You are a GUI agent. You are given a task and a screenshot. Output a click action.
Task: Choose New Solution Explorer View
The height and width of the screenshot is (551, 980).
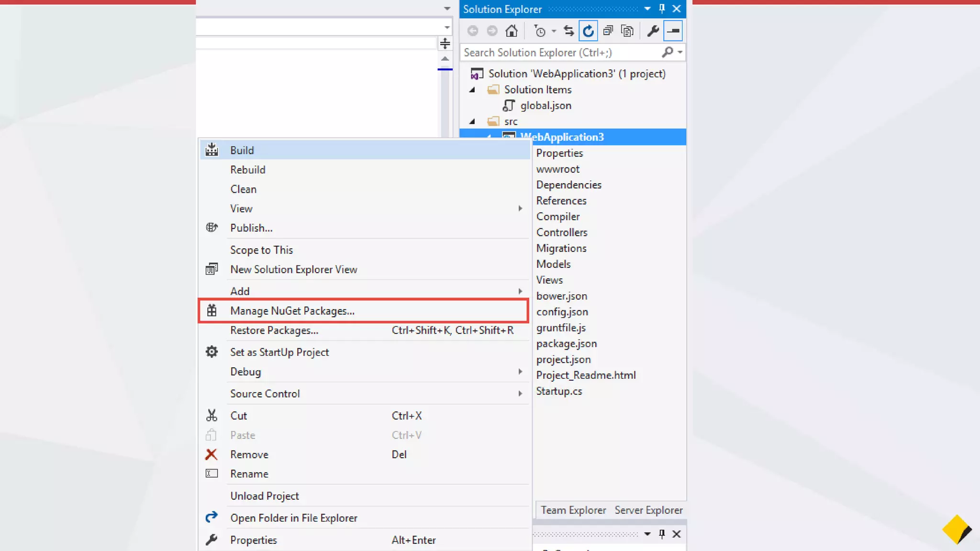365,270
